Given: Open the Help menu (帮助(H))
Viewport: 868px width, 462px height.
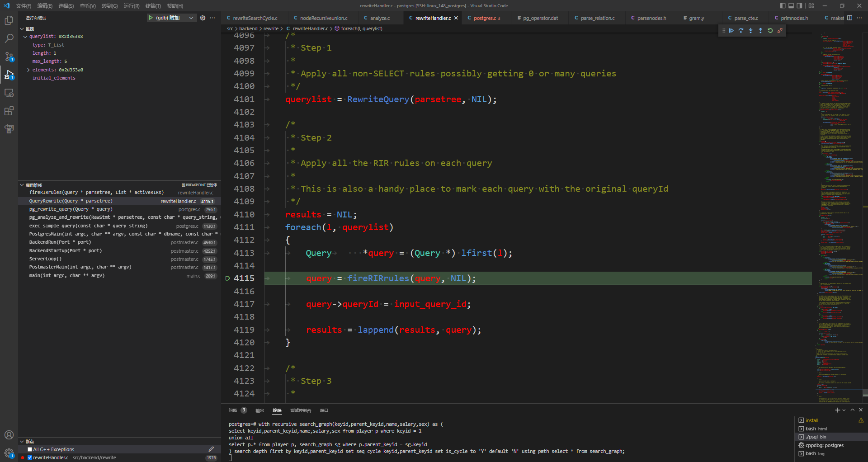Looking at the screenshot, I should pyautogui.click(x=175, y=6).
